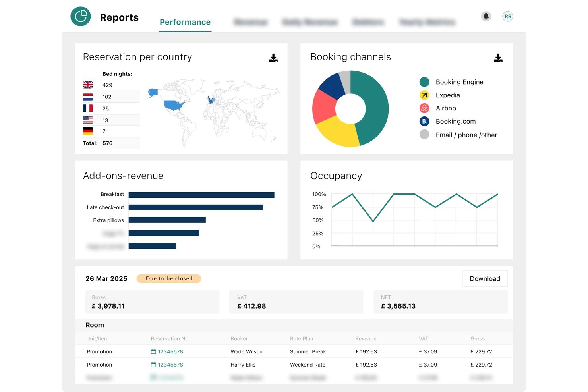
Task: Click the Download button
Action: 485,279
